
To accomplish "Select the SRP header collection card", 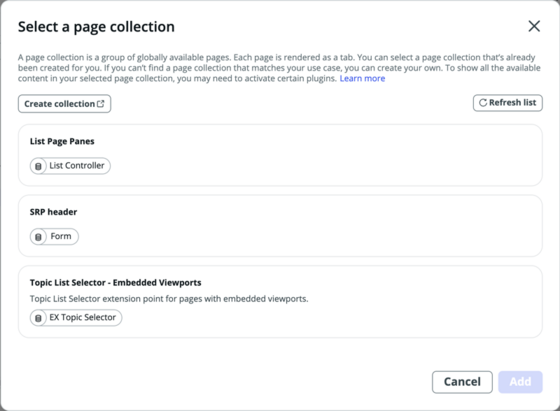I will pos(280,226).
